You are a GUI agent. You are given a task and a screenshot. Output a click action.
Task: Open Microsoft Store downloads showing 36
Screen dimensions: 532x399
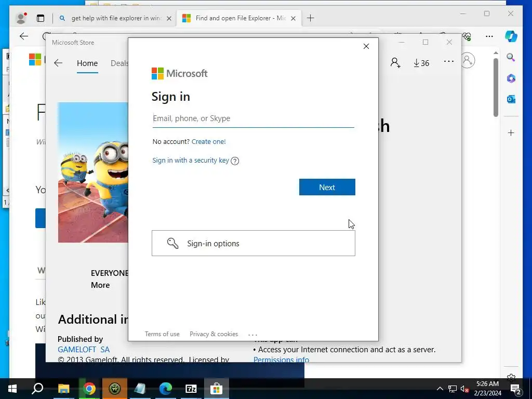421,63
